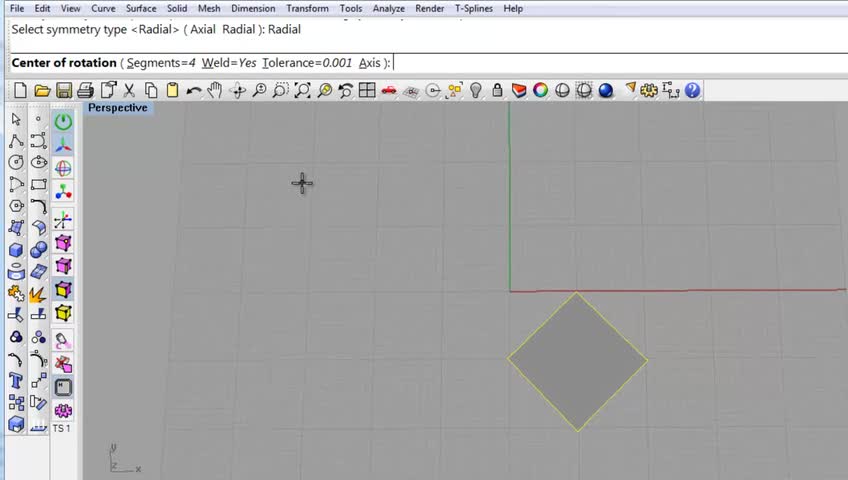Click the Zoom Extents icon
The width and height of the screenshot is (848, 480).
[x=302, y=90]
